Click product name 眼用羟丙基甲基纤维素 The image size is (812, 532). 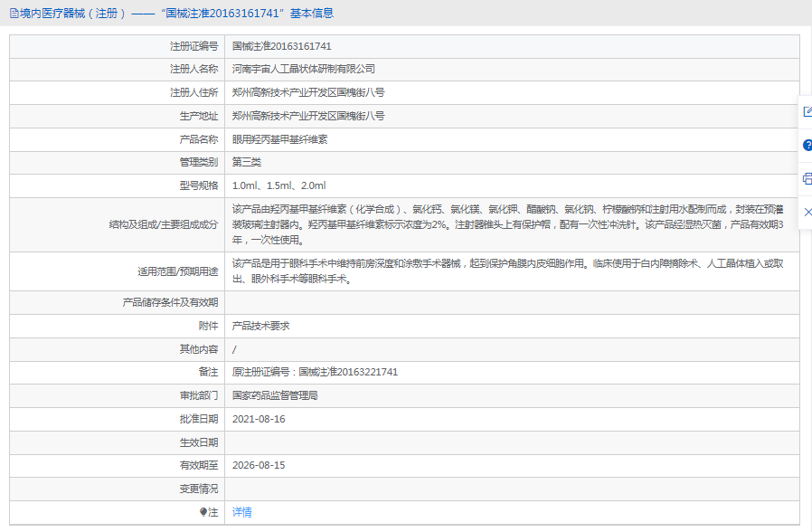pos(279,139)
